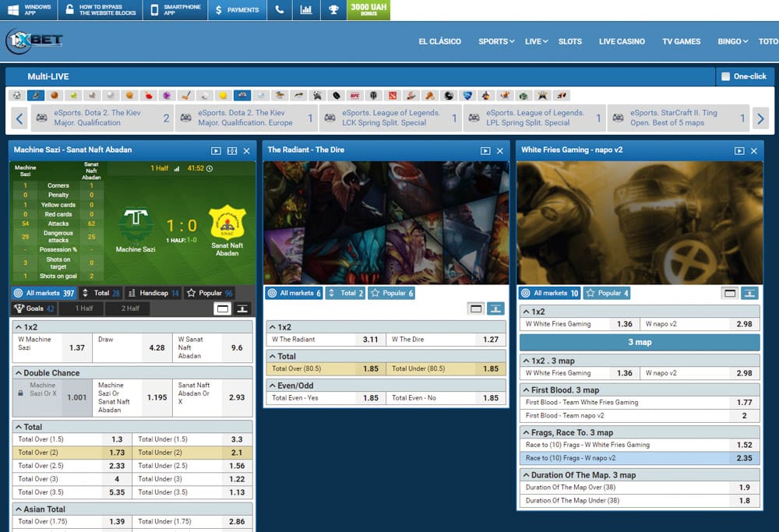
Task: Toggle collapse-all view in Machine Sazi panel
Action: [242, 308]
